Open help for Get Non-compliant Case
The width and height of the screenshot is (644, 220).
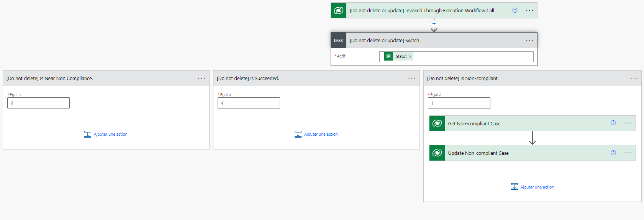[613, 123]
